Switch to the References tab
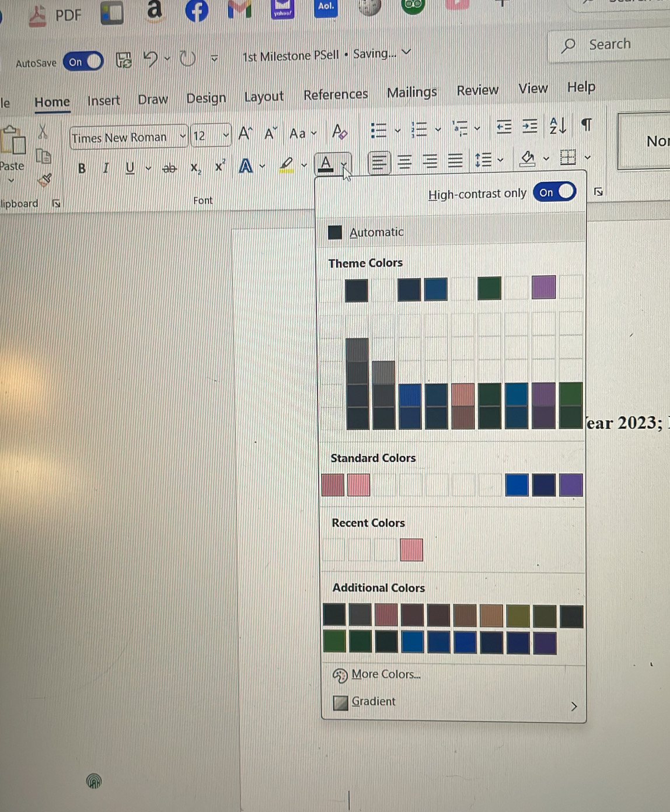The width and height of the screenshot is (670, 812). 336,94
